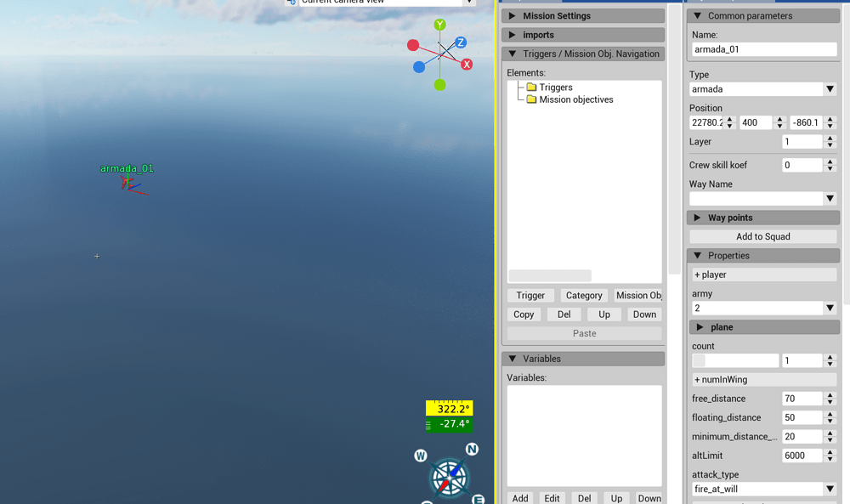Click the Down button under Elements

tap(644, 314)
